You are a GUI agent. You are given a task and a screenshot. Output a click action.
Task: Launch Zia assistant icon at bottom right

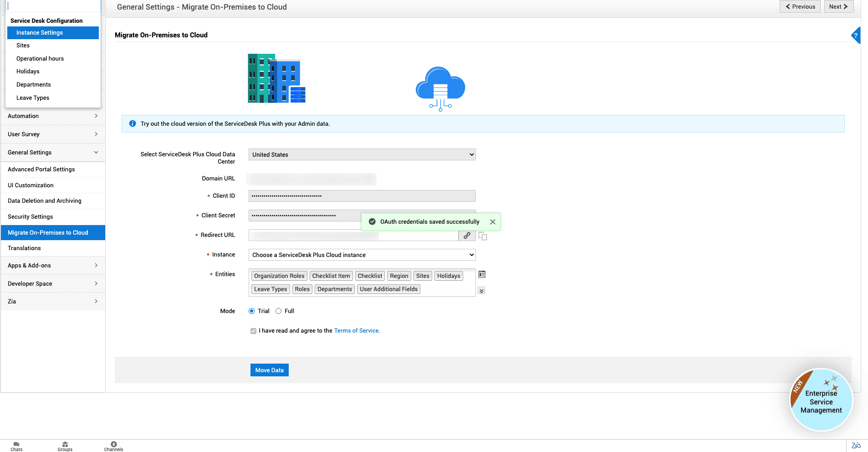pyautogui.click(x=856, y=446)
